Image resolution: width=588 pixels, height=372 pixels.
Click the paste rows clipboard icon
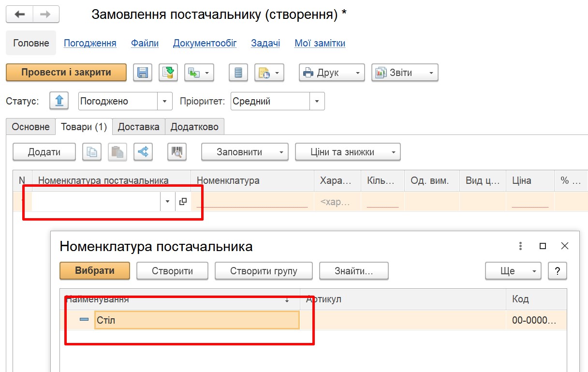(118, 152)
